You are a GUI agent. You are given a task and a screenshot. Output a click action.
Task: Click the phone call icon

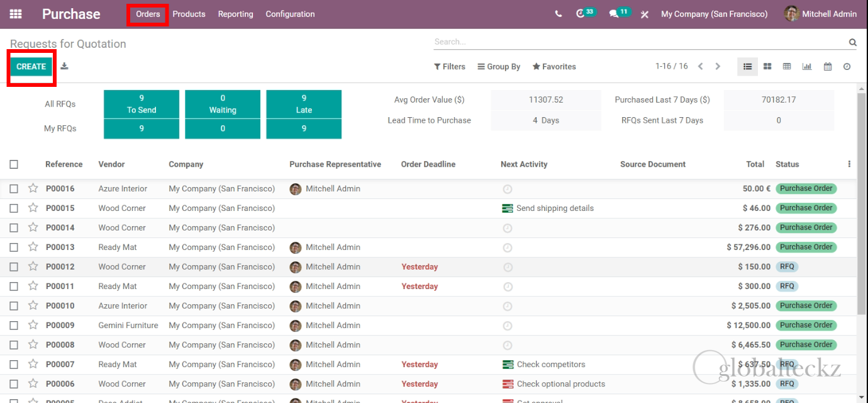pyautogui.click(x=559, y=14)
